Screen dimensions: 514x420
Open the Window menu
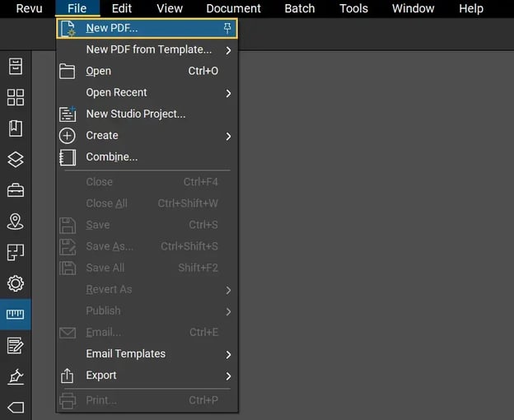pyautogui.click(x=413, y=8)
